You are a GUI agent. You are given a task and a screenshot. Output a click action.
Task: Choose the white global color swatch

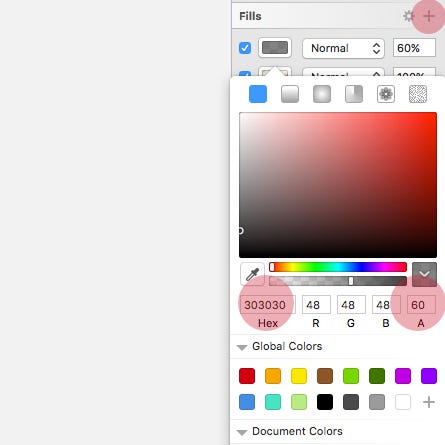[x=403, y=402]
